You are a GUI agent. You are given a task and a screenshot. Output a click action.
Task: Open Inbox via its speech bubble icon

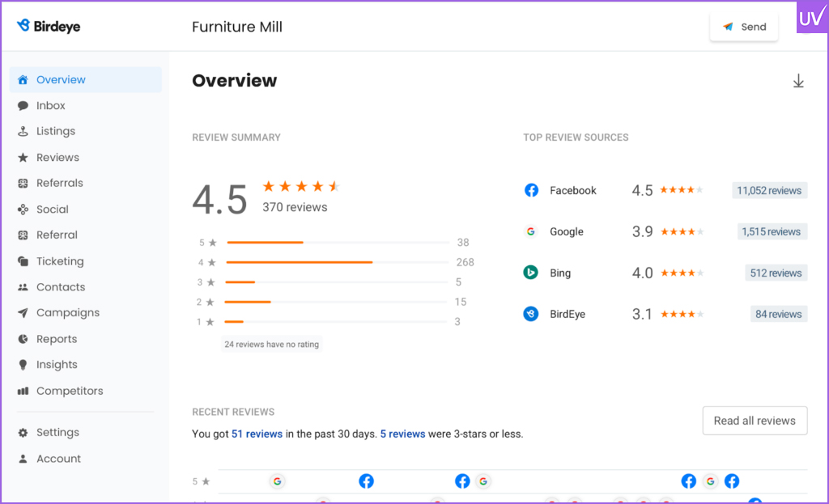pos(23,106)
